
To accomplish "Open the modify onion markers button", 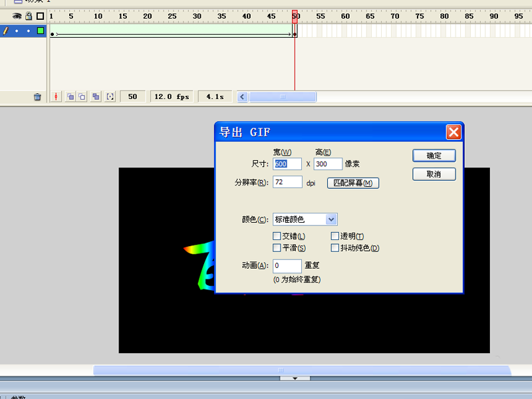I will 110,96.
